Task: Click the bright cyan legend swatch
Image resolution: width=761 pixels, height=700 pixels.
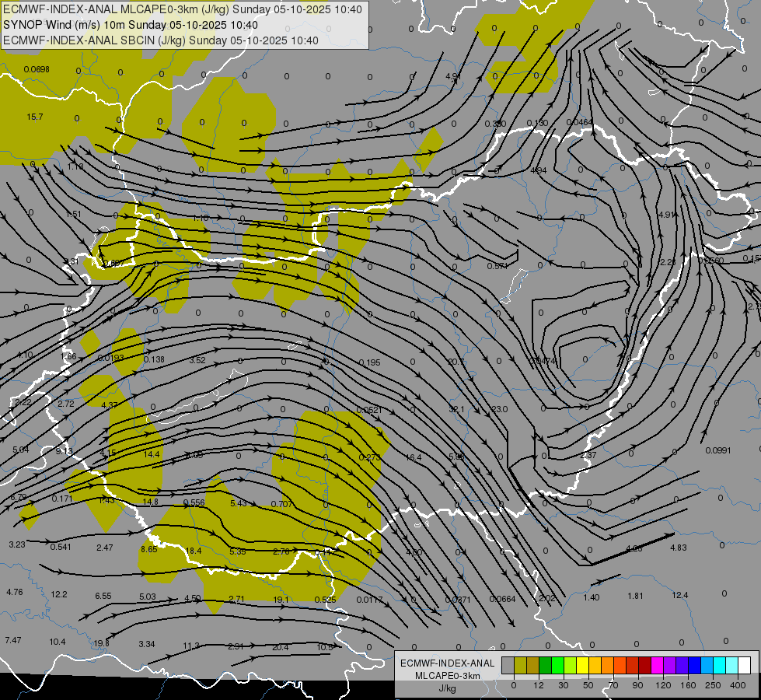Action: click(x=719, y=665)
